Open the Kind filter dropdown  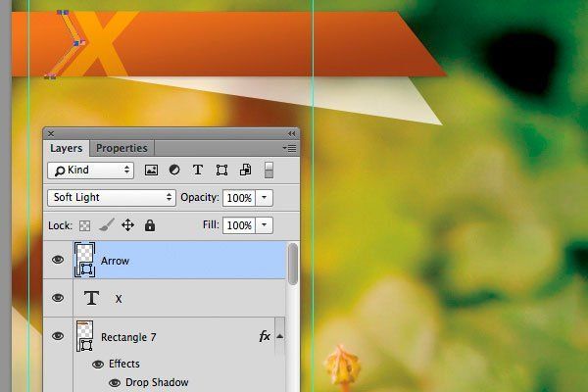point(91,171)
